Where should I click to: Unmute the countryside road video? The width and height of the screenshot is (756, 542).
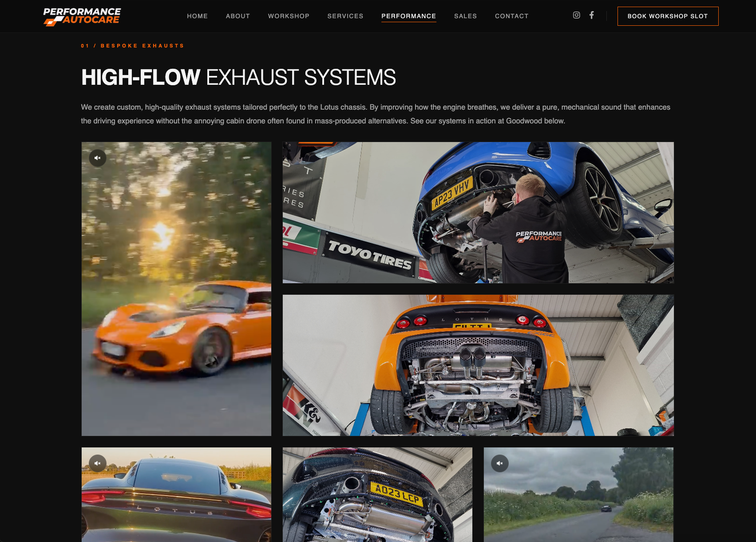(500, 463)
